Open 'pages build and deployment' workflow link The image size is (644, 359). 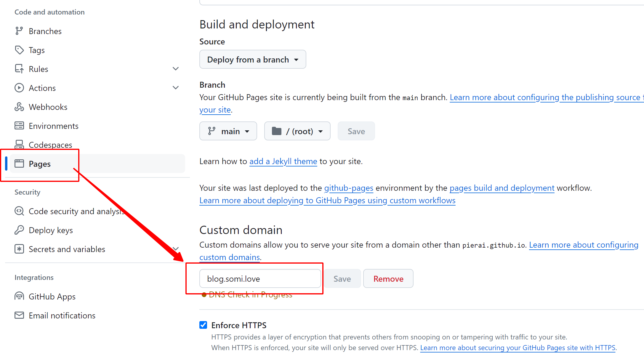502,188
